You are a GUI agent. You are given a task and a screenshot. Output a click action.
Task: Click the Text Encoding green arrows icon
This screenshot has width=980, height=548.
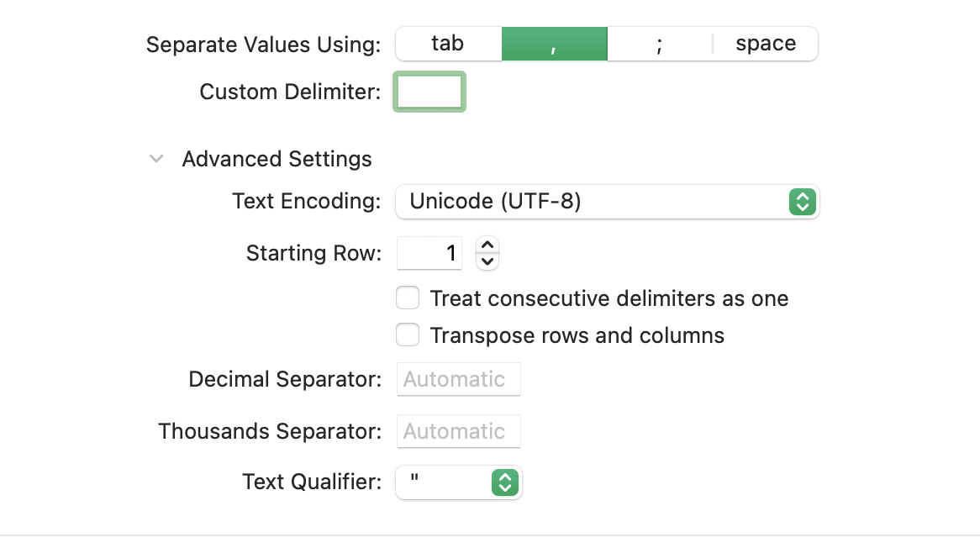tap(802, 202)
